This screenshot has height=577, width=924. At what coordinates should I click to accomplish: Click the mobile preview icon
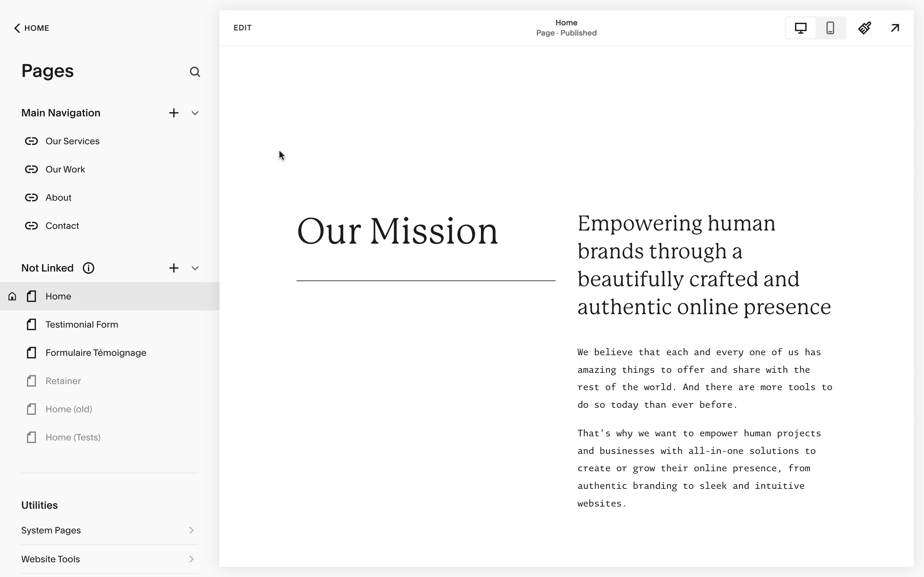pyautogui.click(x=830, y=28)
